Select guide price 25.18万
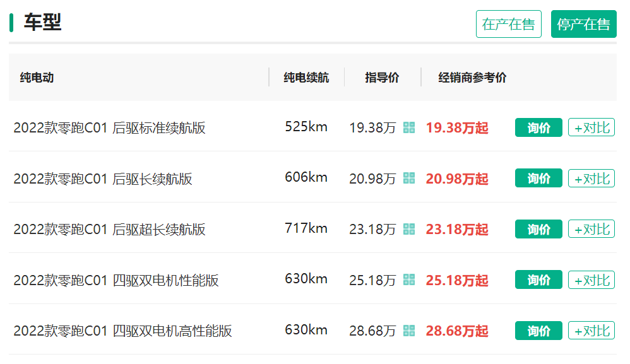 [372, 280]
